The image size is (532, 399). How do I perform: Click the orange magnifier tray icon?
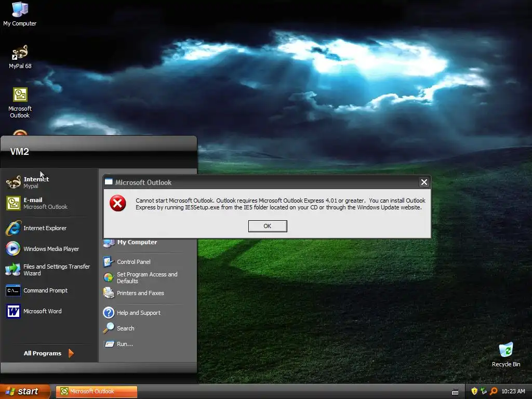pos(494,391)
